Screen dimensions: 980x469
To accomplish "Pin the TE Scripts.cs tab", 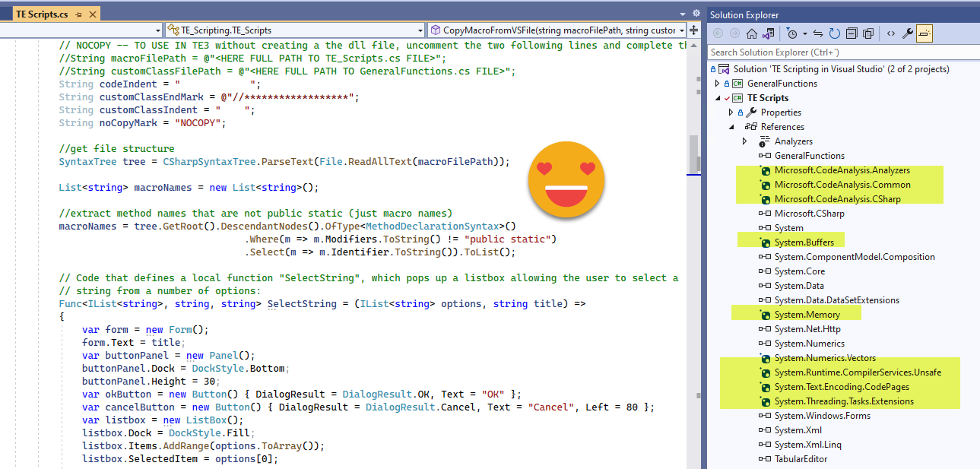I will coord(78,14).
